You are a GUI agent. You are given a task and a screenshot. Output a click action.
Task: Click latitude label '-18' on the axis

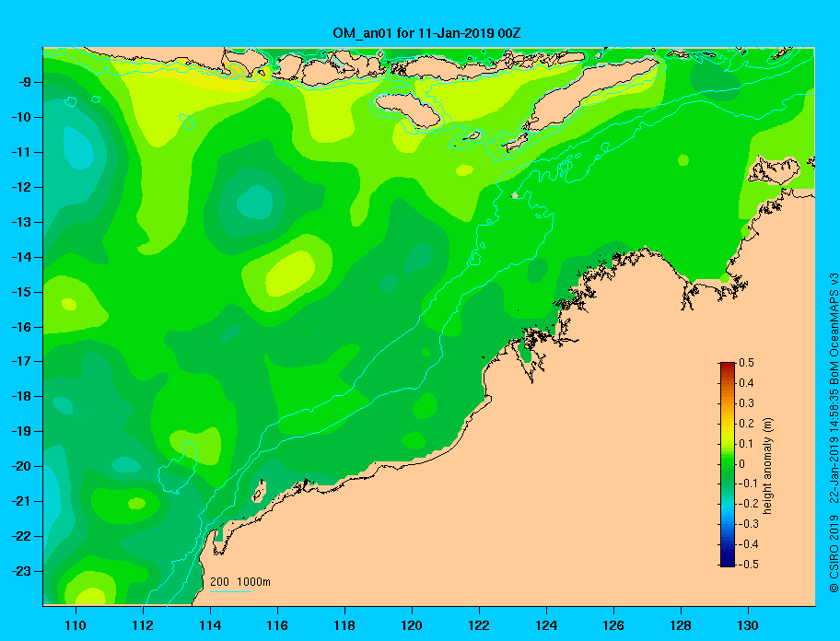[x=20, y=397]
